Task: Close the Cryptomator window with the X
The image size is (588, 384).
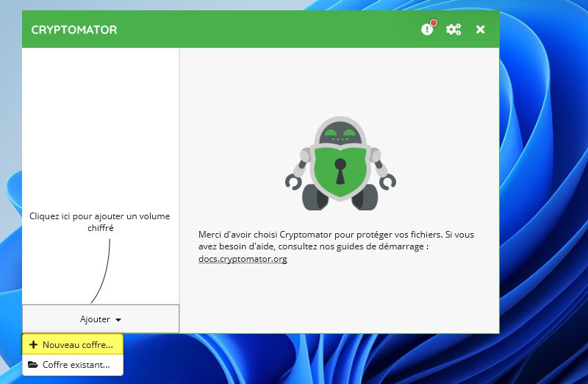Action: click(480, 29)
